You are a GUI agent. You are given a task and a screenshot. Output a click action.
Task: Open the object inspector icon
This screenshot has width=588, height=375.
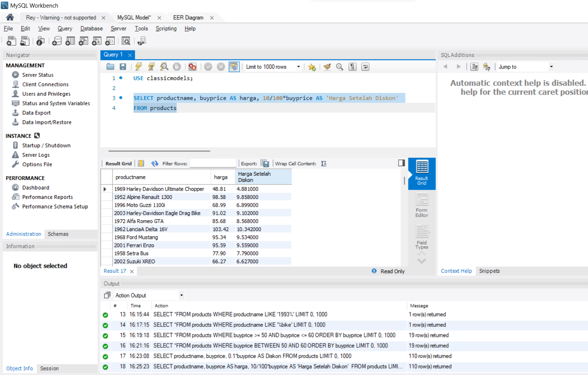click(41, 41)
